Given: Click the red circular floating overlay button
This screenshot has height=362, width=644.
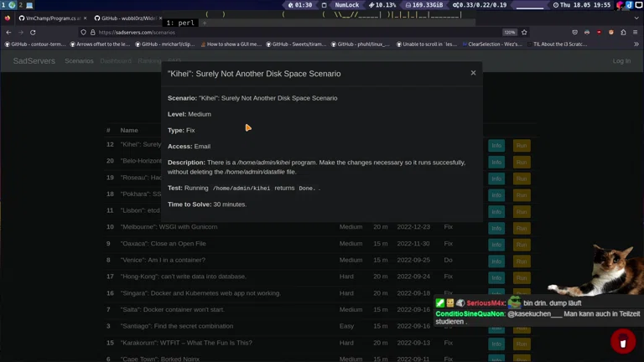Looking at the screenshot, I should (x=622, y=341).
